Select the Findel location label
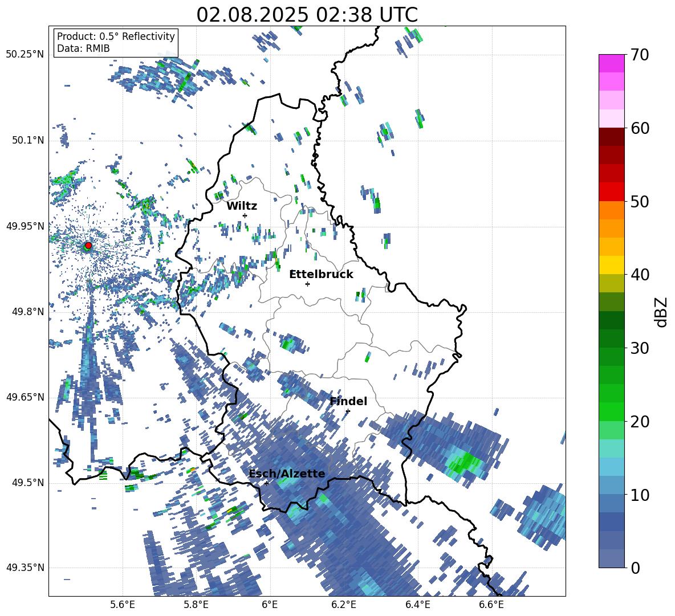 point(348,401)
